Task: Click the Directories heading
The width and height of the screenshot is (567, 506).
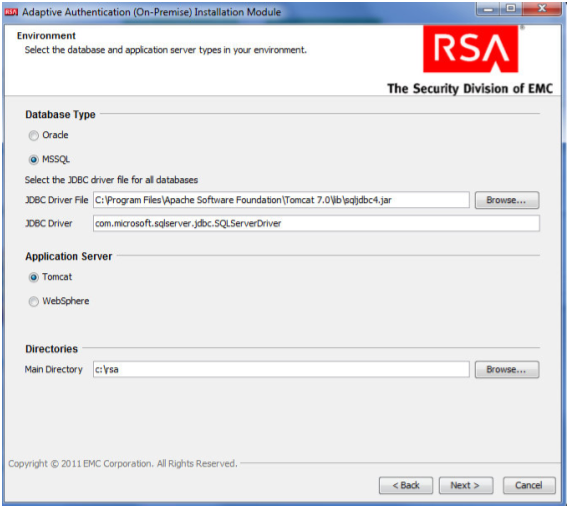Action: click(51, 349)
